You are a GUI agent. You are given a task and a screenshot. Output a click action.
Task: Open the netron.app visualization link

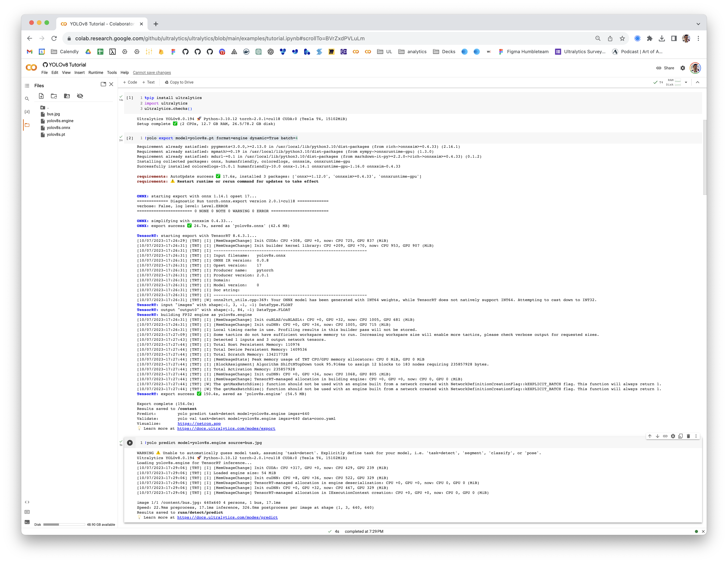199,423
